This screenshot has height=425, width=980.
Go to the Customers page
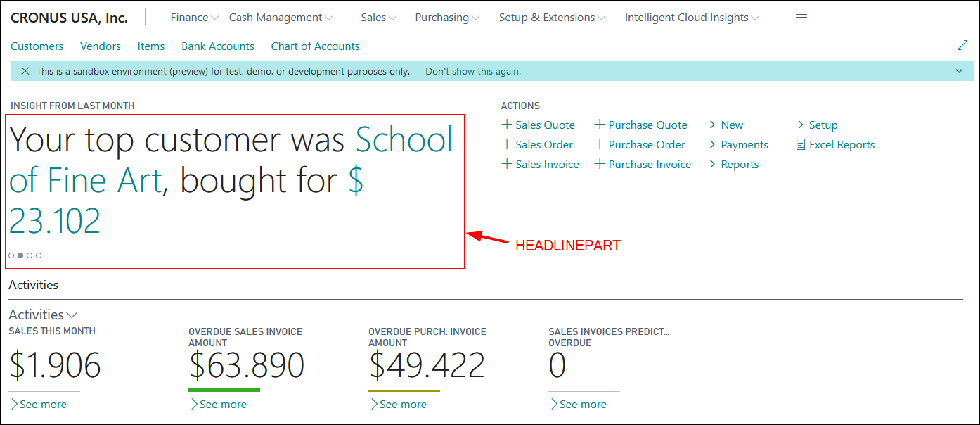click(37, 46)
